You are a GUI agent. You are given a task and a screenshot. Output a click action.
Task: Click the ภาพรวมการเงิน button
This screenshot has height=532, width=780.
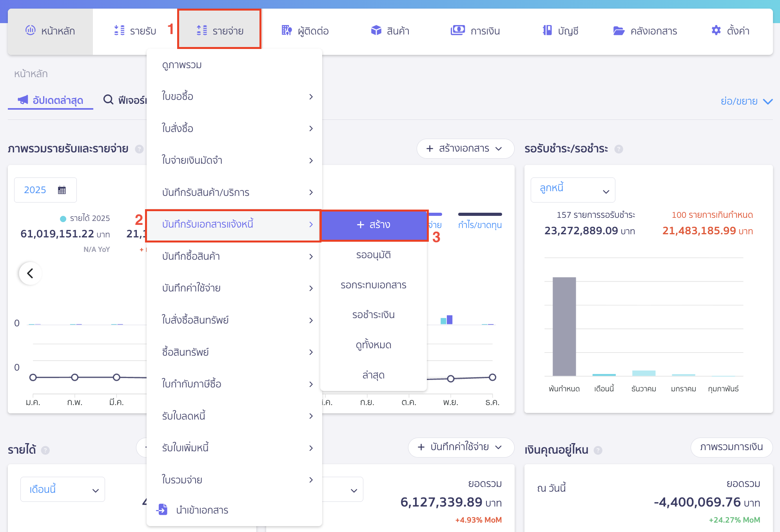[731, 447]
